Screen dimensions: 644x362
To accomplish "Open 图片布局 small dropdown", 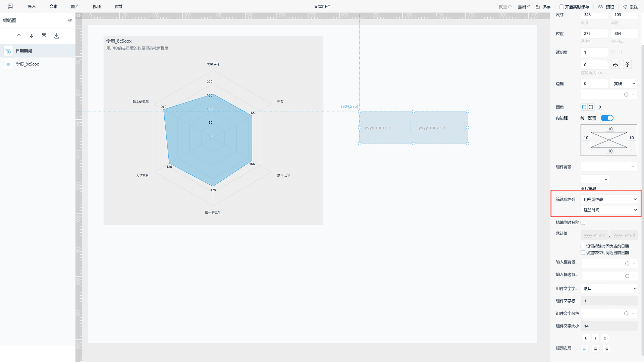I will coord(595,179).
